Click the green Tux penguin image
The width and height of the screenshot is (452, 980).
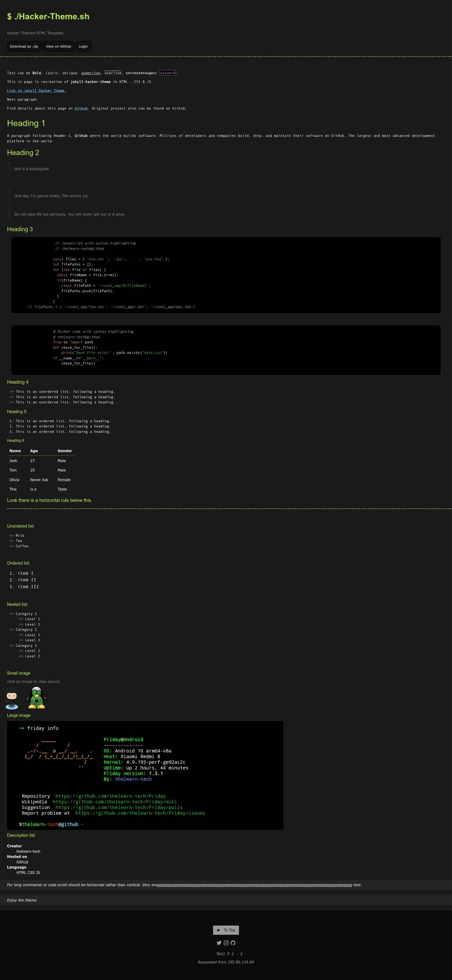pyautogui.click(x=36, y=698)
